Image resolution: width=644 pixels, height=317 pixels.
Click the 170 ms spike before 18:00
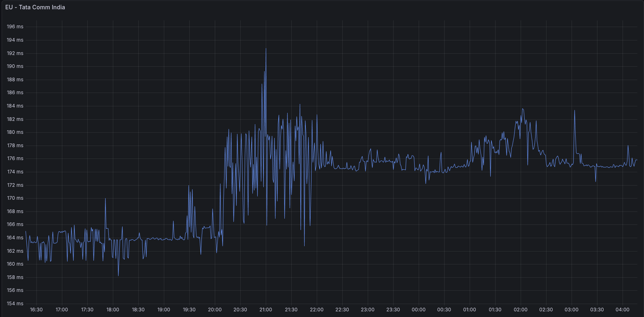tap(105, 199)
